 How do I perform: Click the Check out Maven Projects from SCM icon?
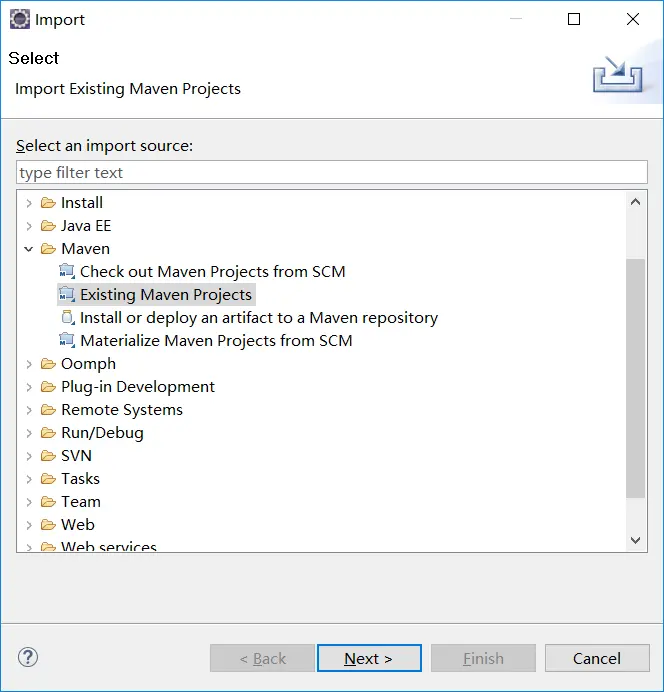coord(67,271)
